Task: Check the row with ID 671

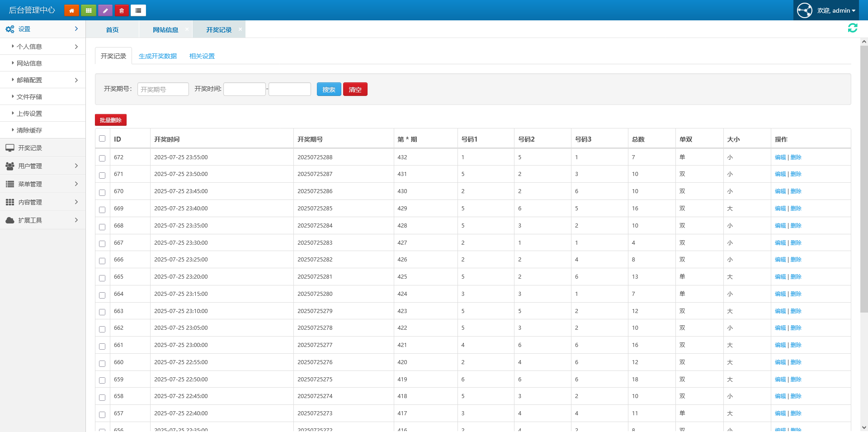Action: click(102, 176)
